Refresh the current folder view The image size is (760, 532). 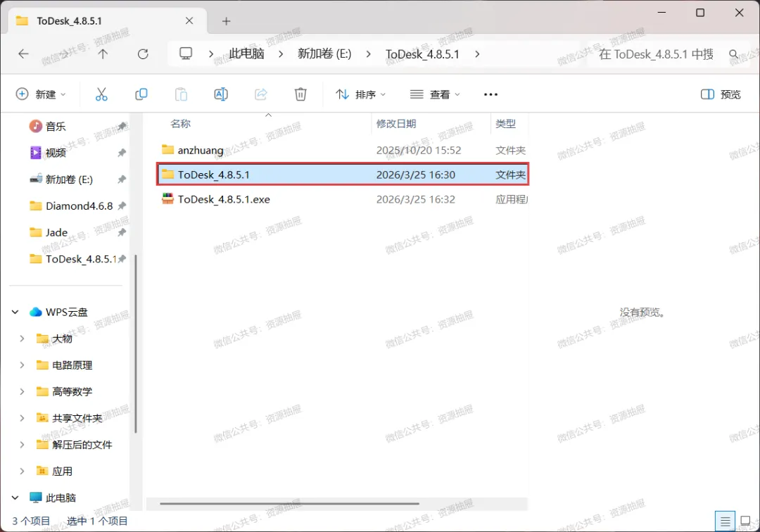point(143,53)
